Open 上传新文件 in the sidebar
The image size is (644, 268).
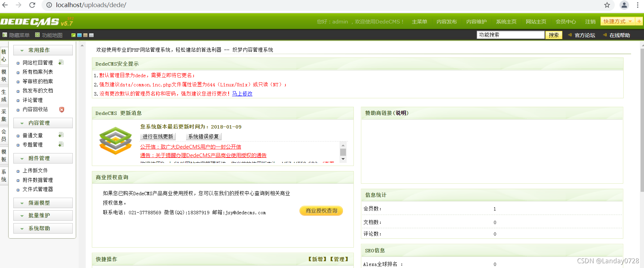35,171
